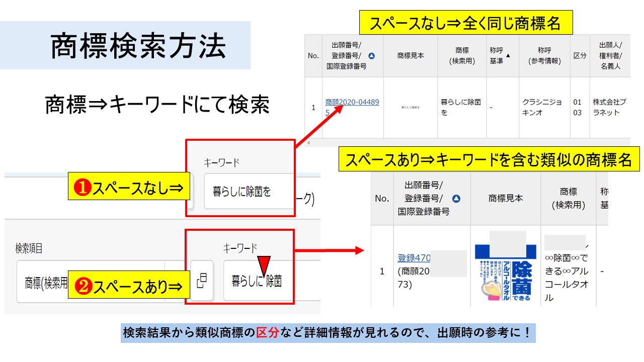The height and width of the screenshot is (362, 644).
Task: Click the ❶スペースなし⇒ yellow label
Action: tap(130, 188)
